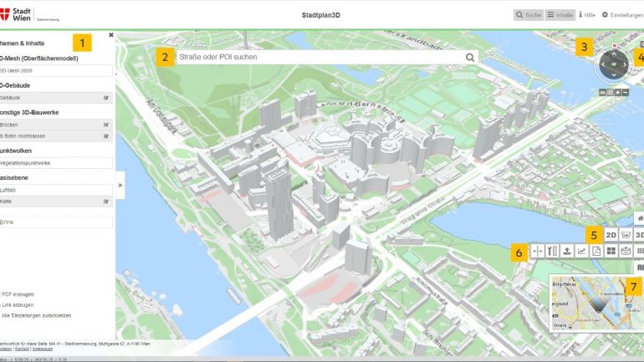Click the upload/export tool icon

pos(566,251)
